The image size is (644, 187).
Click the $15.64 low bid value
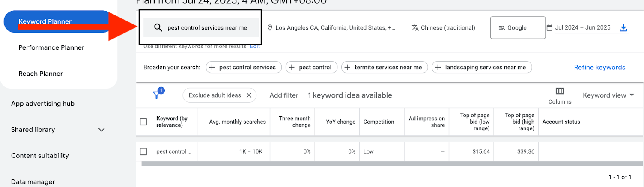point(481,151)
